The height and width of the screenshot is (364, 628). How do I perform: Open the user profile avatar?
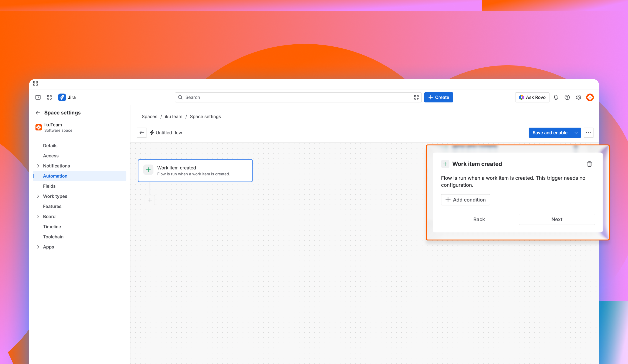tap(590, 97)
